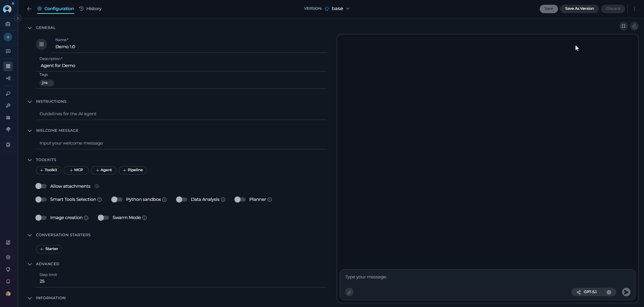
Task: Switch to the Configuration tab
Action: (56, 9)
